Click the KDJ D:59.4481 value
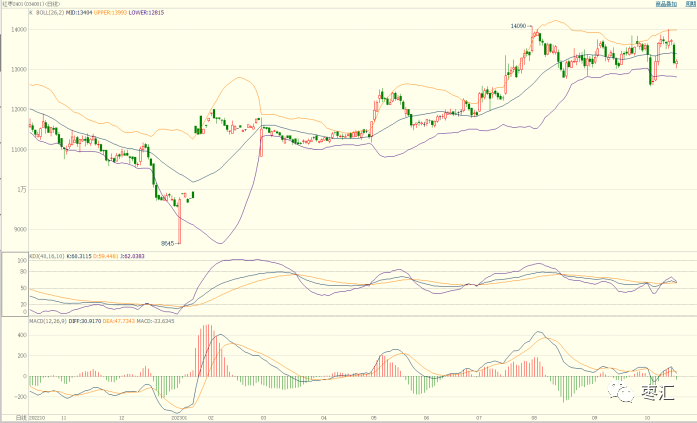This screenshot has width=697, height=423. coord(106,256)
